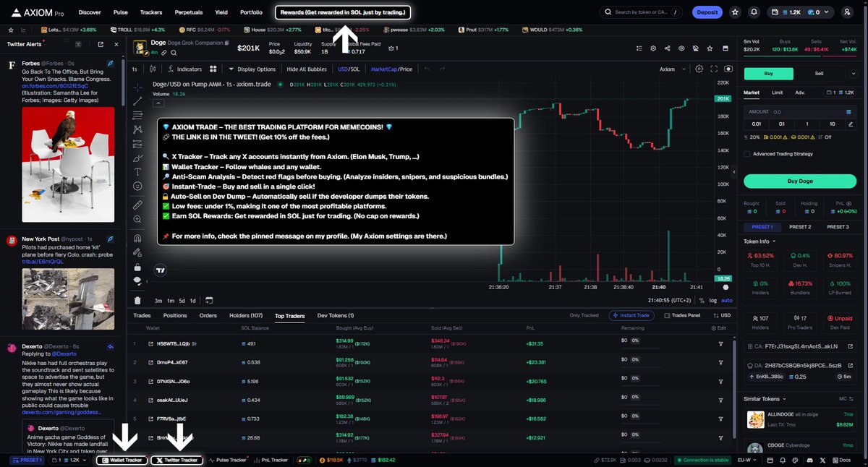Open Axiom chart source dropdown
Viewport: 868px width, 467px height.
pyautogui.click(x=672, y=69)
